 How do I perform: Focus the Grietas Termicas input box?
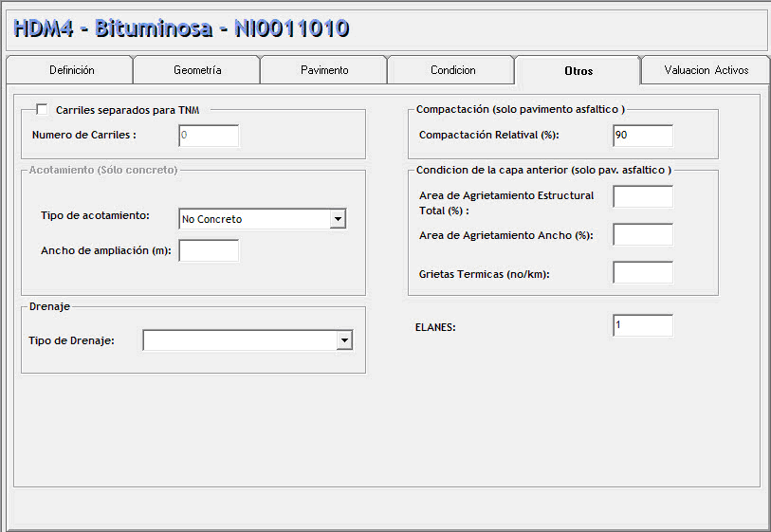642,273
